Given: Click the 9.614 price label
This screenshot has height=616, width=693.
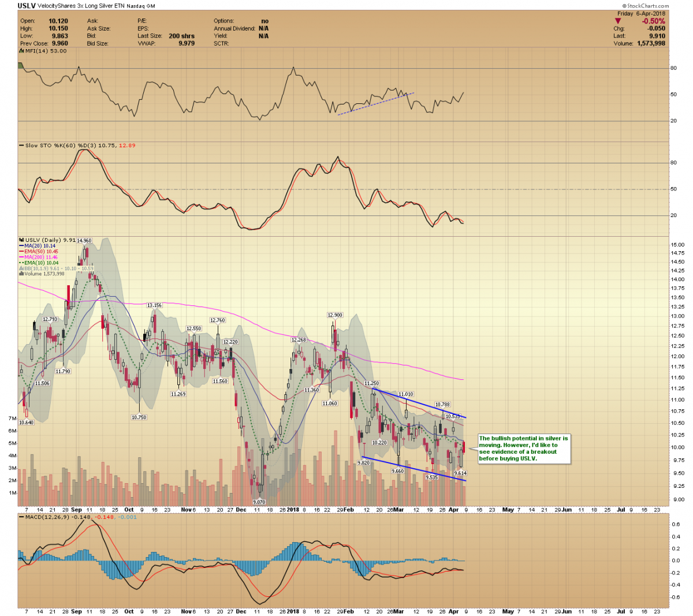Looking at the screenshot, I should tap(460, 473).
